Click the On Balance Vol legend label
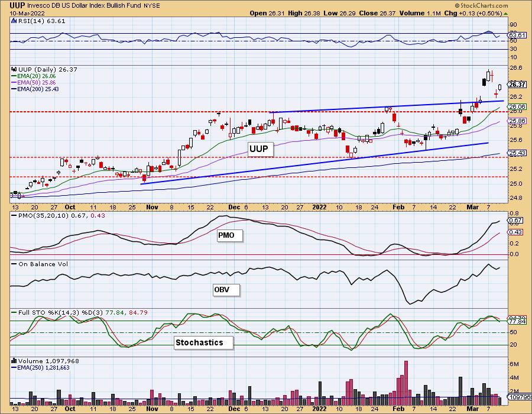 43,264
